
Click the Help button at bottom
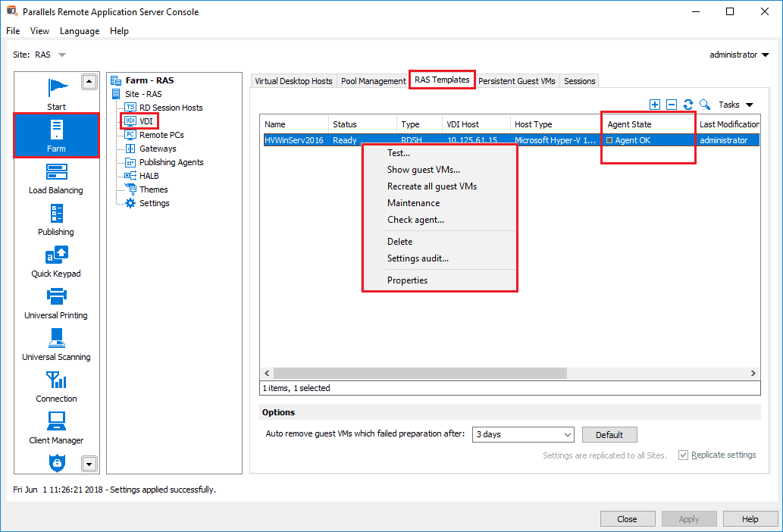point(750,519)
